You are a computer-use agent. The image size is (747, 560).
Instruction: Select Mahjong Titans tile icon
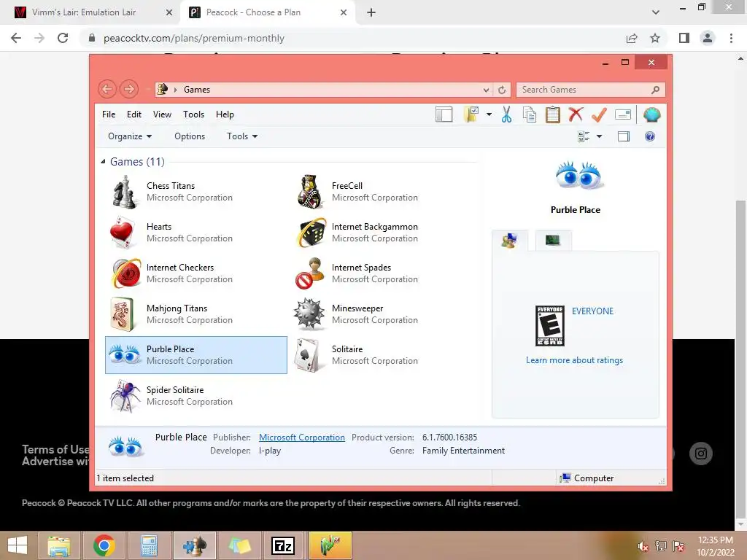coord(123,314)
